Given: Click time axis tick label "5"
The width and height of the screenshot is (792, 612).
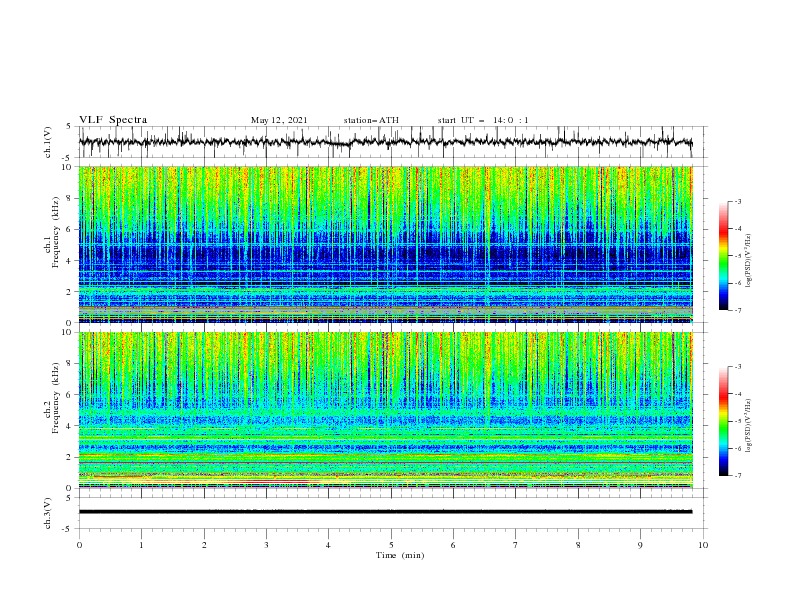Looking at the screenshot, I should [x=391, y=545].
